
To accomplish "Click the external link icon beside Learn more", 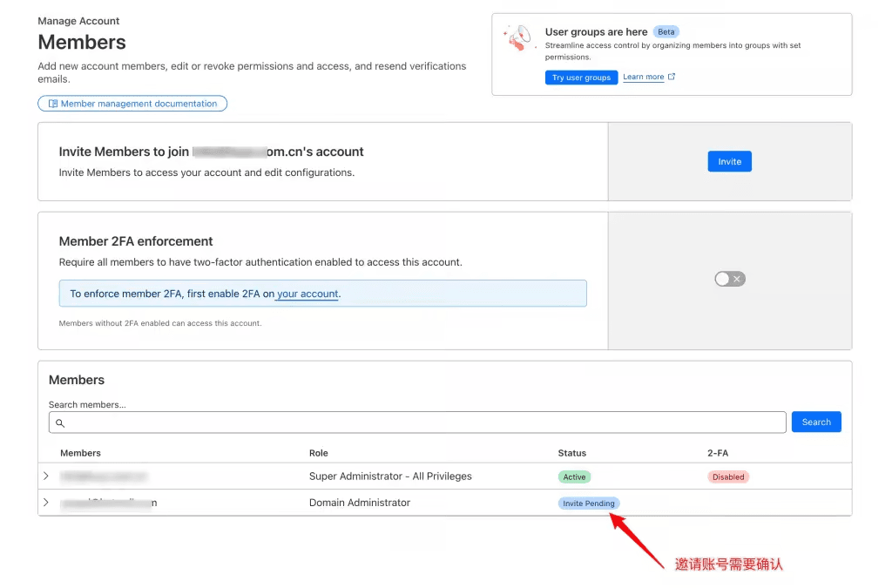I will coord(672,77).
